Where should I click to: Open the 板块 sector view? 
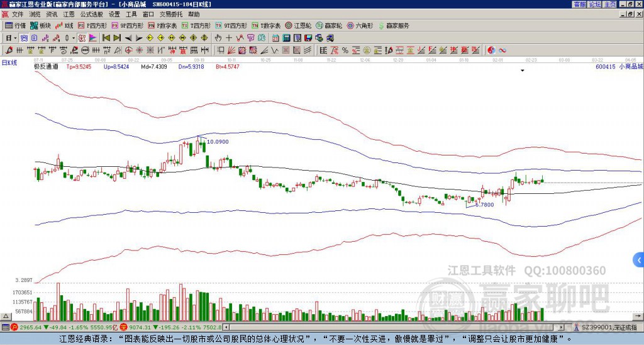tap(40, 25)
